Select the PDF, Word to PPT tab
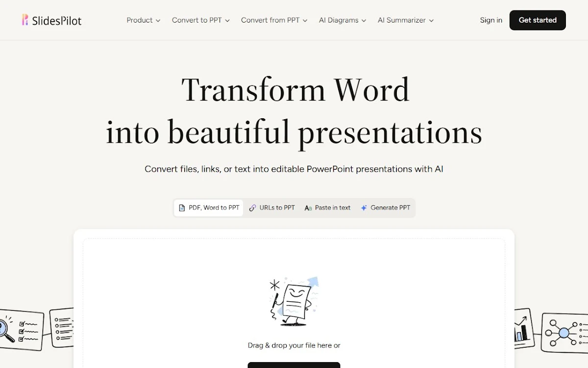This screenshot has height=368, width=588. point(209,208)
